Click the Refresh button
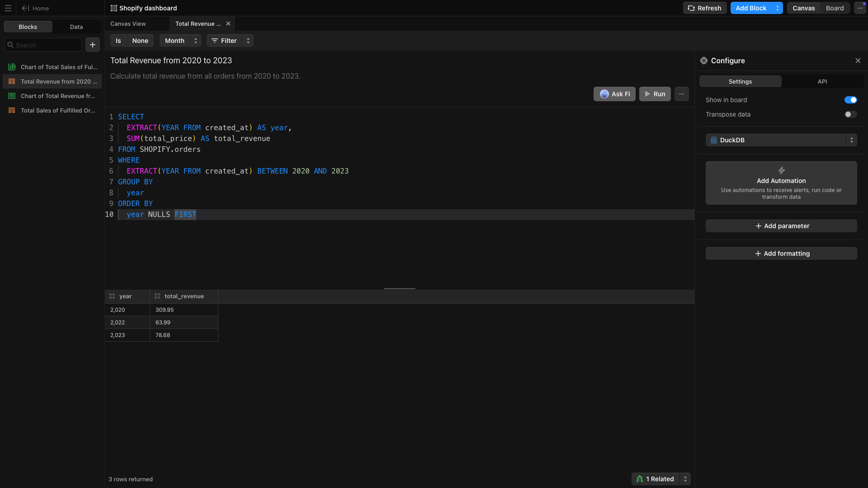Viewport: 868px width, 488px height. coord(705,8)
